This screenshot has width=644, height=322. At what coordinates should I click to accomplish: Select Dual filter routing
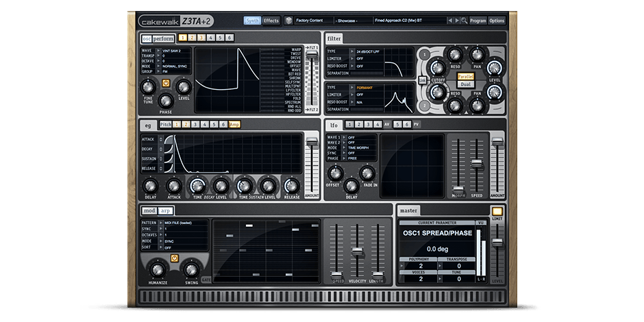point(465,84)
